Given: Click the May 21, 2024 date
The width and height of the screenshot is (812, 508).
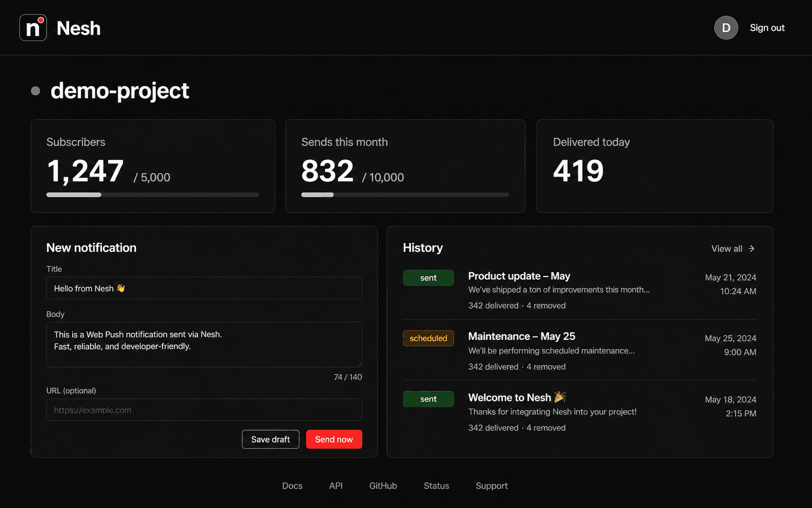Looking at the screenshot, I should [731, 277].
